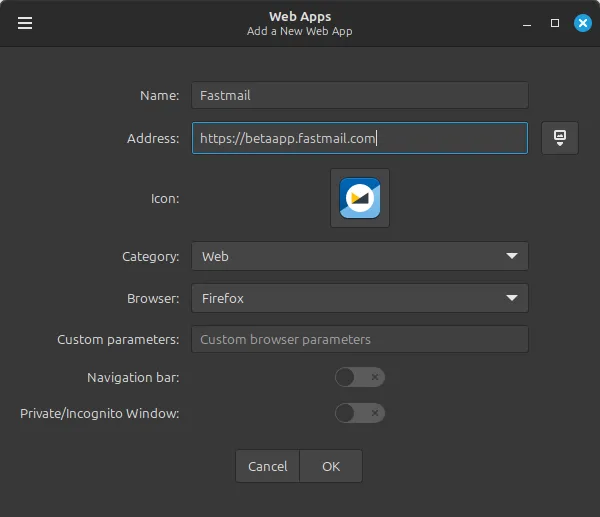Viewport: 600px width, 517px height.
Task: Click the Custom browser parameters field
Action: click(x=360, y=339)
